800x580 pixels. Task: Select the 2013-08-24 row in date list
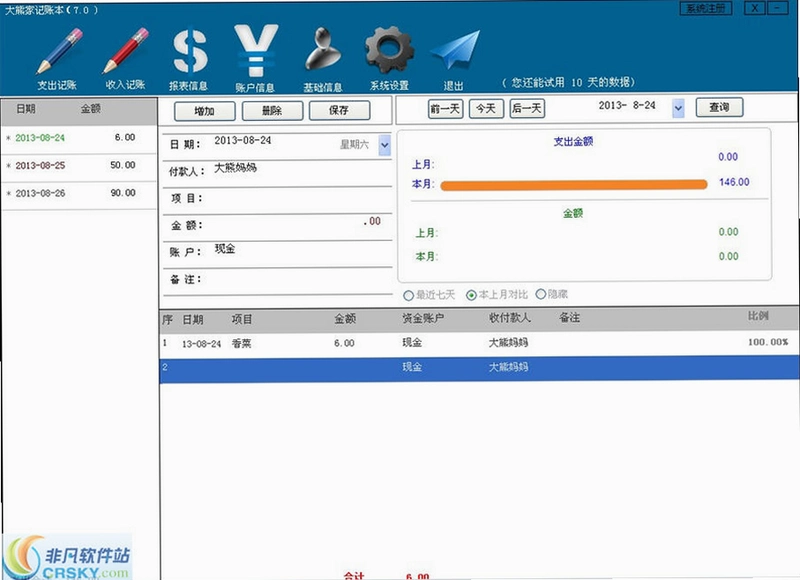[x=79, y=138]
